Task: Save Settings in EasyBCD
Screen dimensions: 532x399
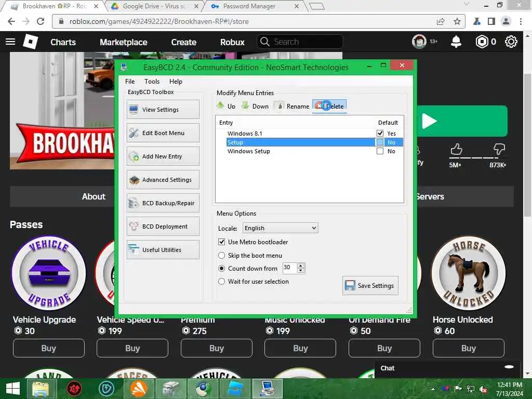Action: [x=370, y=286]
